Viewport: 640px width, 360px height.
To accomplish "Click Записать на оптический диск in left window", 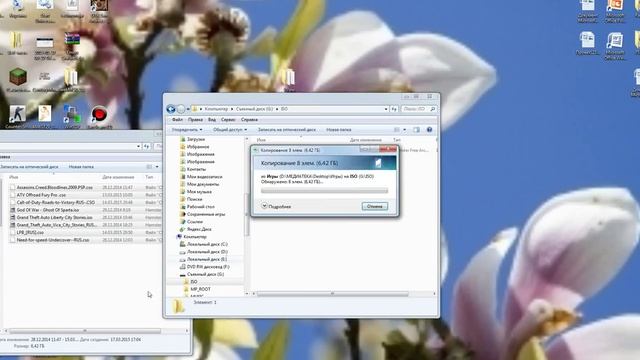I will click(29, 167).
